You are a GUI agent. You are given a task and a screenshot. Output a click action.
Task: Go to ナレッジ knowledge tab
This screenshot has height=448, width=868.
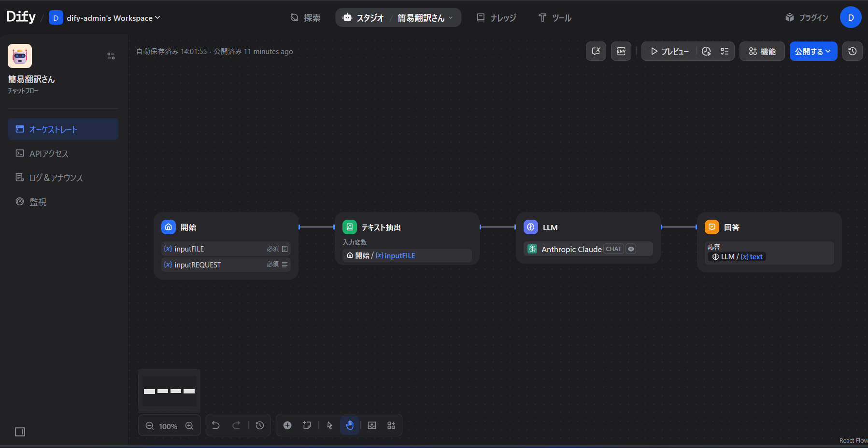(497, 18)
